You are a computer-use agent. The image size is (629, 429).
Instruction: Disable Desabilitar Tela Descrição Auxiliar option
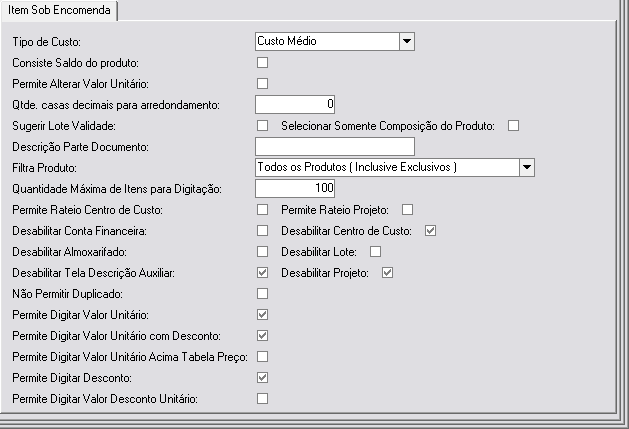(262, 272)
